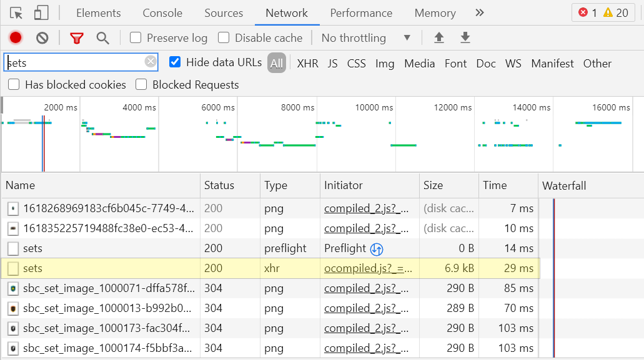Switch to the Sources tab
The image size is (644, 360).
(x=224, y=13)
